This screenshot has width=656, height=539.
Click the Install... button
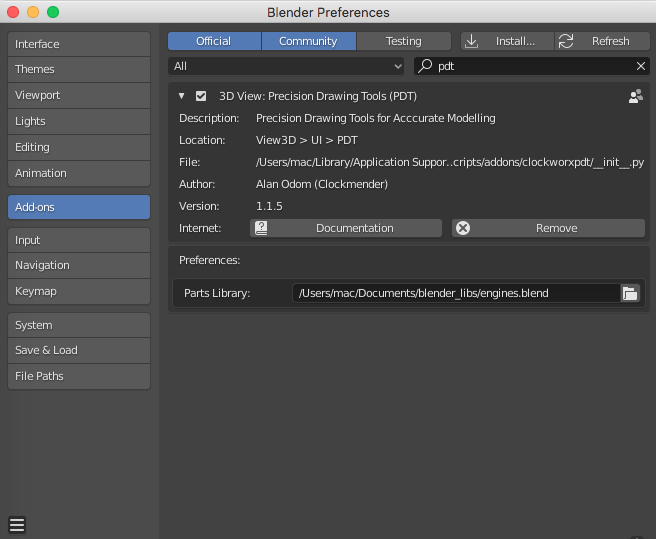click(x=507, y=41)
